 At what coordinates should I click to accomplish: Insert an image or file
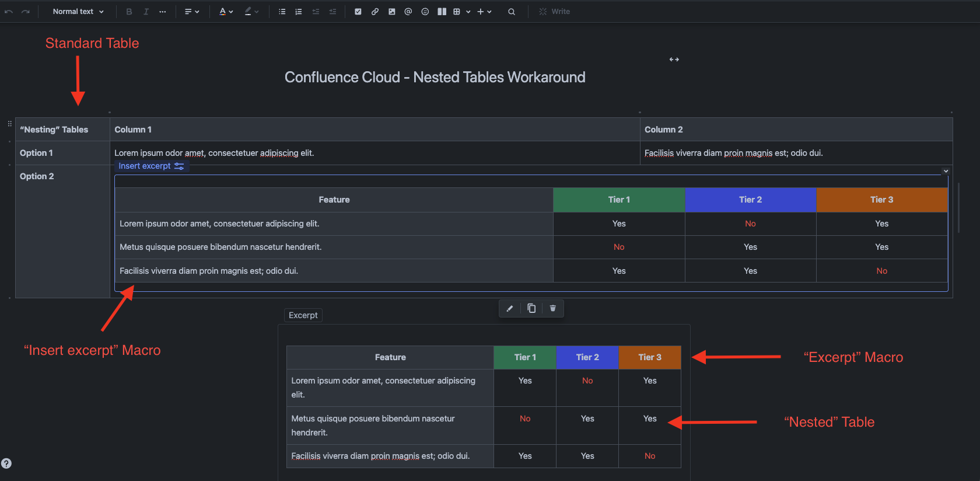click(391, 12)
